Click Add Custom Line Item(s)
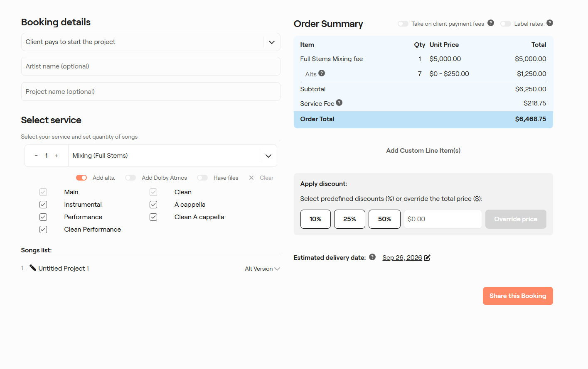 pyautogui.click(x=423, y=151)
